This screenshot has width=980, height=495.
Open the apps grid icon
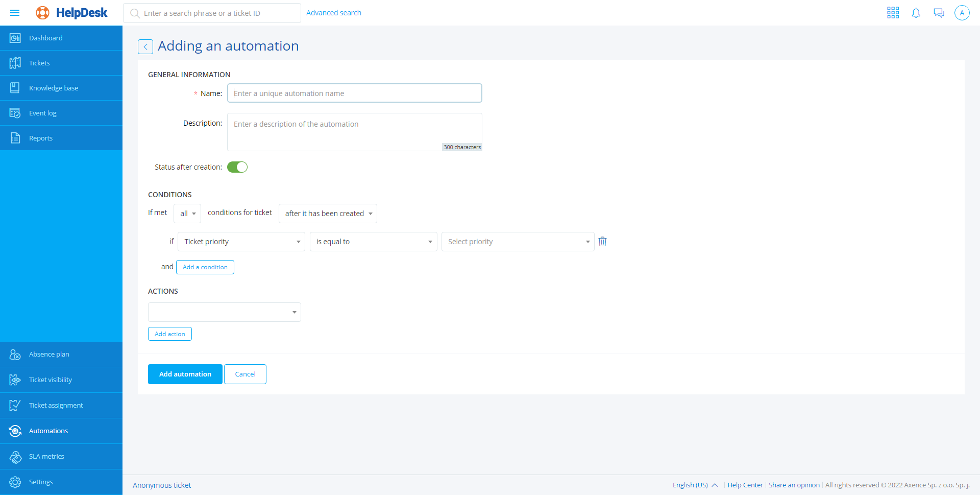(x=893, y=13)
